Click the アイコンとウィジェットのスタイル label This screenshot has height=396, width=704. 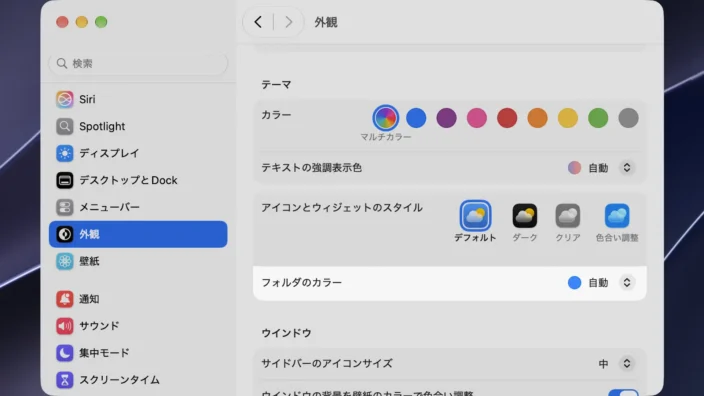click(x=342, y=207)
